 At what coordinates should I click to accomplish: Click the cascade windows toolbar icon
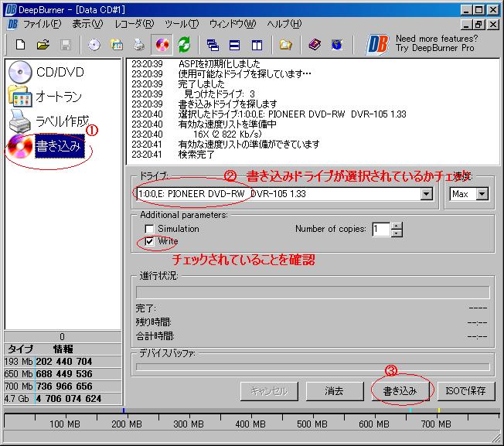(x=213, y=45)
